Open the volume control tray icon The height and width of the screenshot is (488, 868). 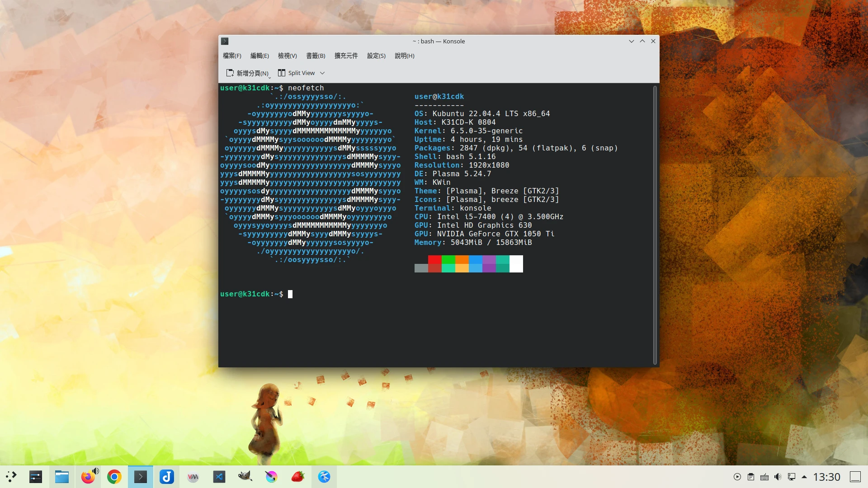(x=778, y=477)
